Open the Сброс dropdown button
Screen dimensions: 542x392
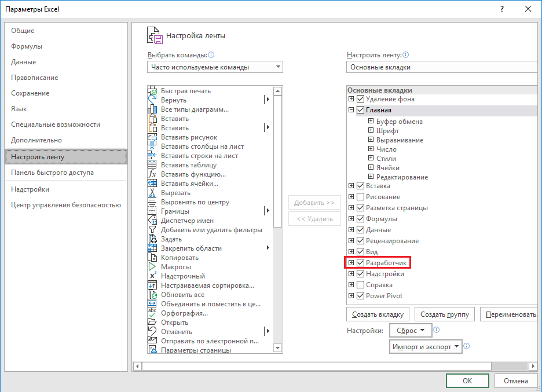tap(411, 331)
